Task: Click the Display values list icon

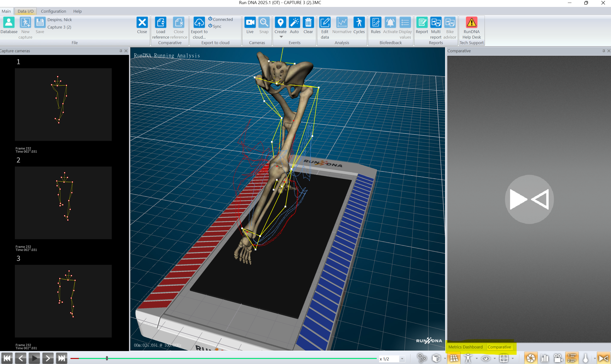Action: pyautogui.click(x=405, y=23)
